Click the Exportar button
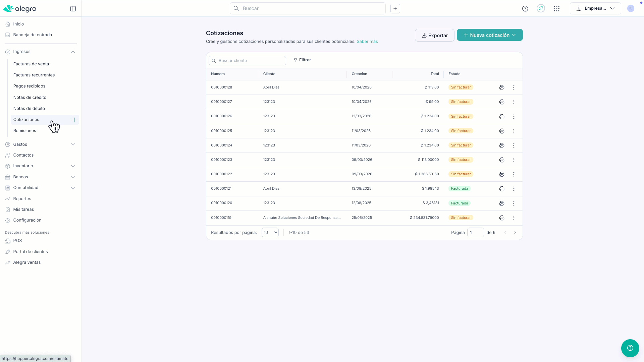Image resolution: width=644 pixels, height=362 pixels. (434, 35)
